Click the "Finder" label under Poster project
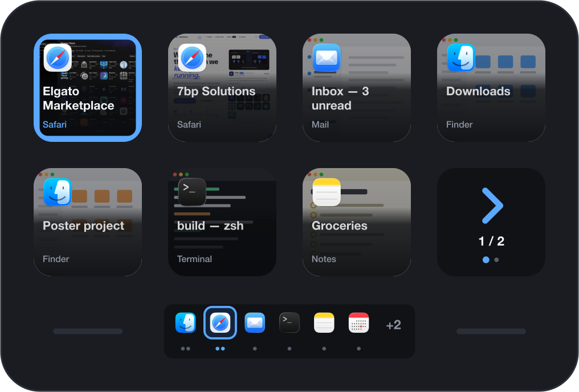Viewport: 579px width, 392px height. point(56,259)
